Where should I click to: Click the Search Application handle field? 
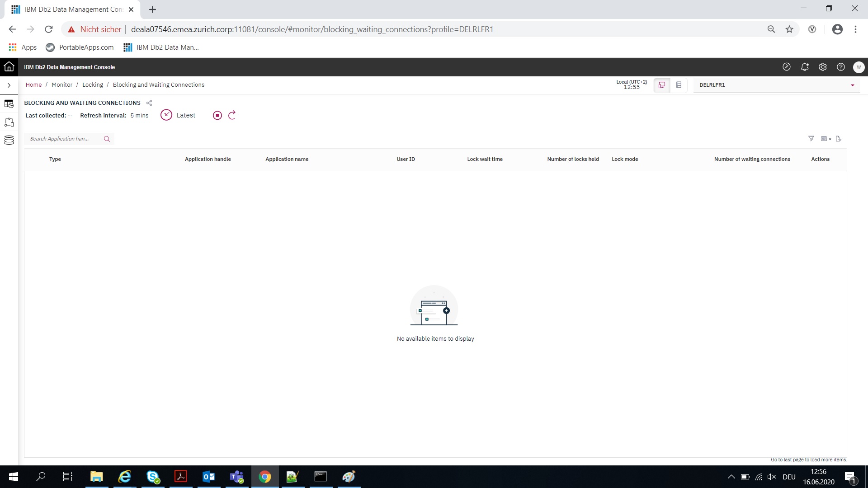[x=63, y=139]
